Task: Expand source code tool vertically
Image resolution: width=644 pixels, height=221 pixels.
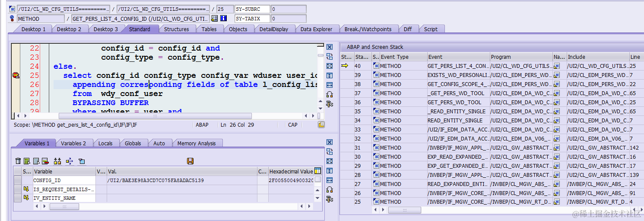Action: pos(330,76)
